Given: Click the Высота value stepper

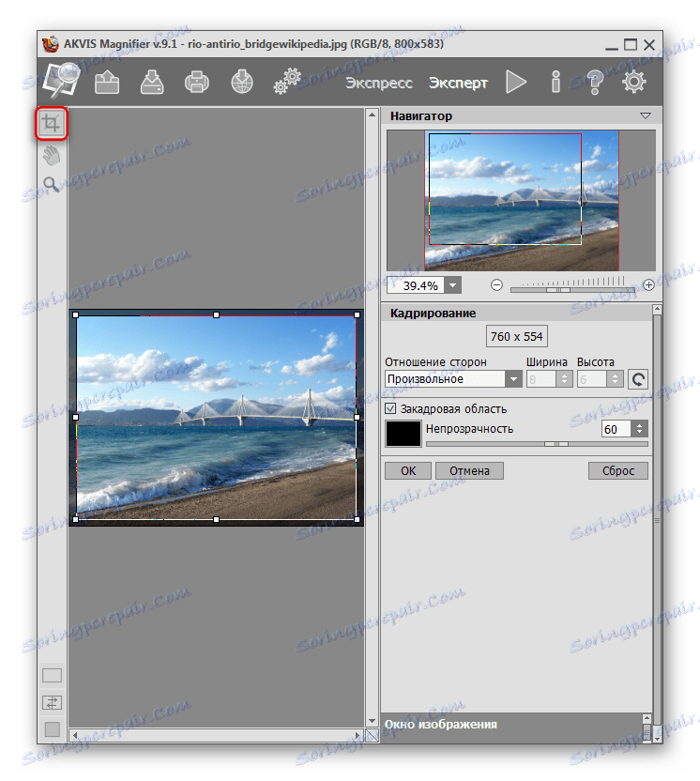Looking at the screenshot, I should (x=616, y=379).
